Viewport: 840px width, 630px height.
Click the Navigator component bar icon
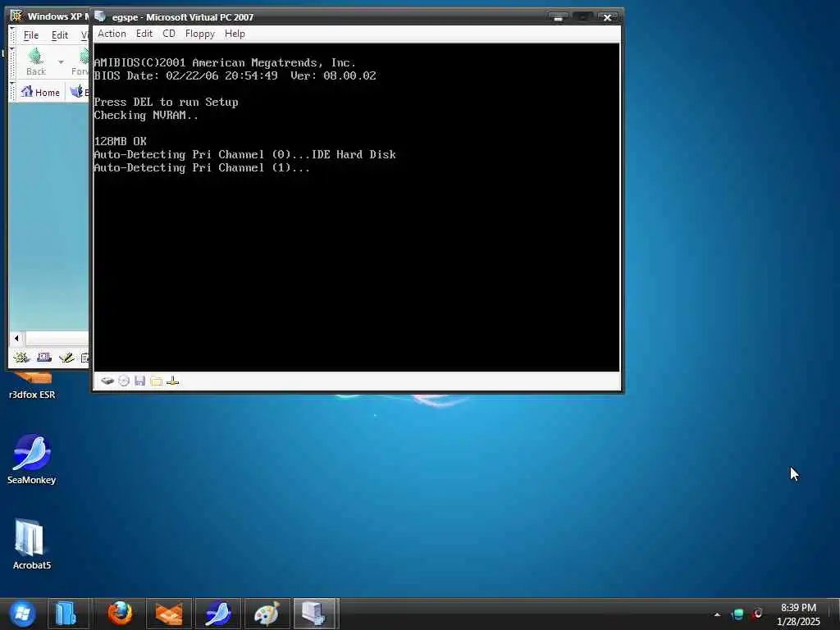21,358
